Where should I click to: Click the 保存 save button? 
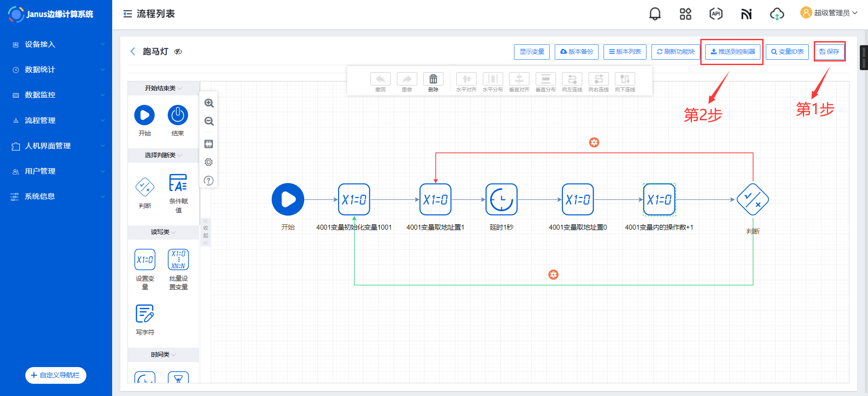829,52
